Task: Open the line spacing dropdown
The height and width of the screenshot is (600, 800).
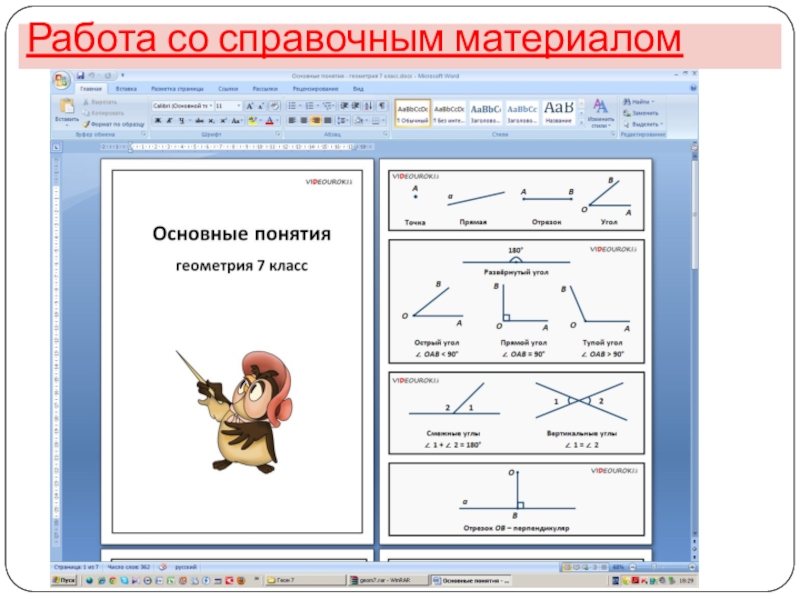Action: tap(343, 121)
